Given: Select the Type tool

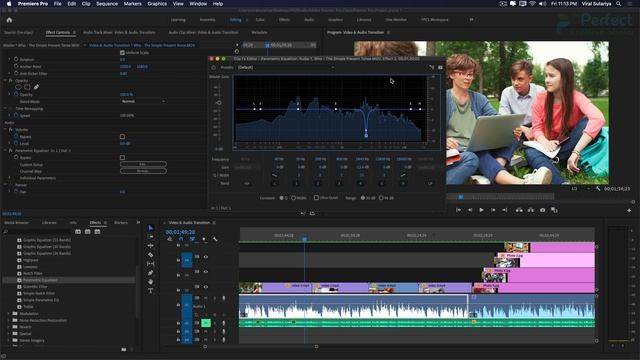Looking at the screenshot, I should [150, 291].
